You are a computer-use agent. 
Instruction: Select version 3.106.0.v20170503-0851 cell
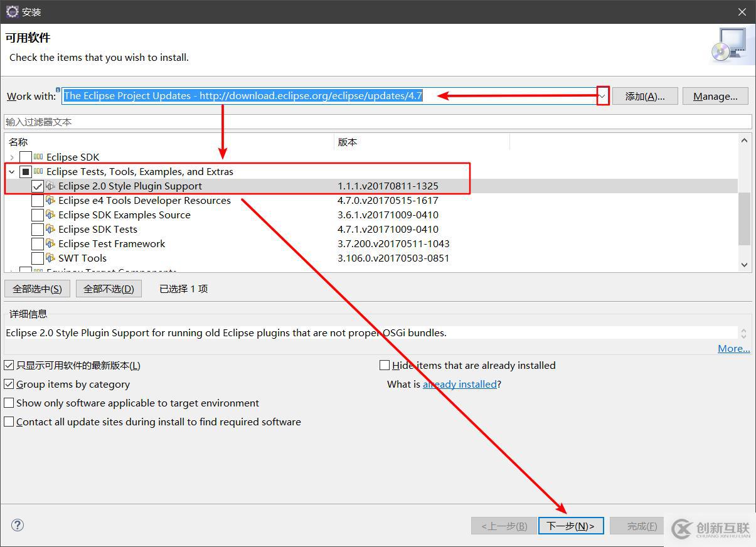click(393, 258)
